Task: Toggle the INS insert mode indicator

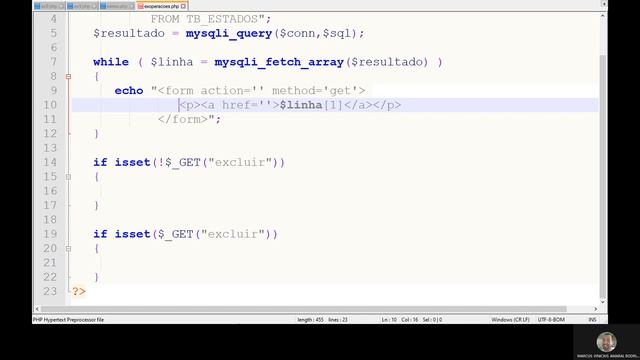Action: pyautogui.click(x=592, y=320)
